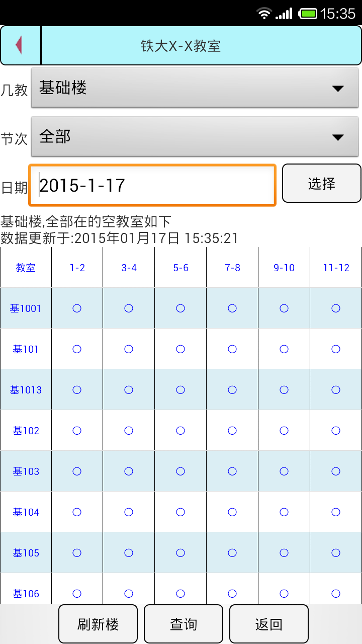Image resolution: width=362 pixels, height=644 pixels.
Task: Tap the 15:35 clock in status bar
Action: tap(338, 14)
